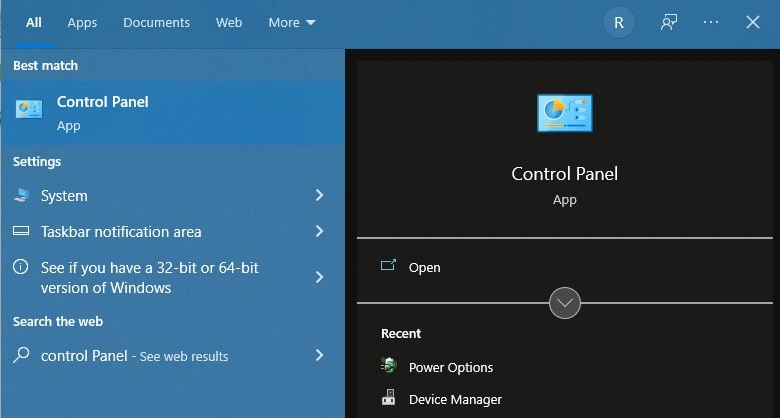The image size is (780, 418).
Task: Click the Control Panel icon in Best match
Action: [29, 109]
